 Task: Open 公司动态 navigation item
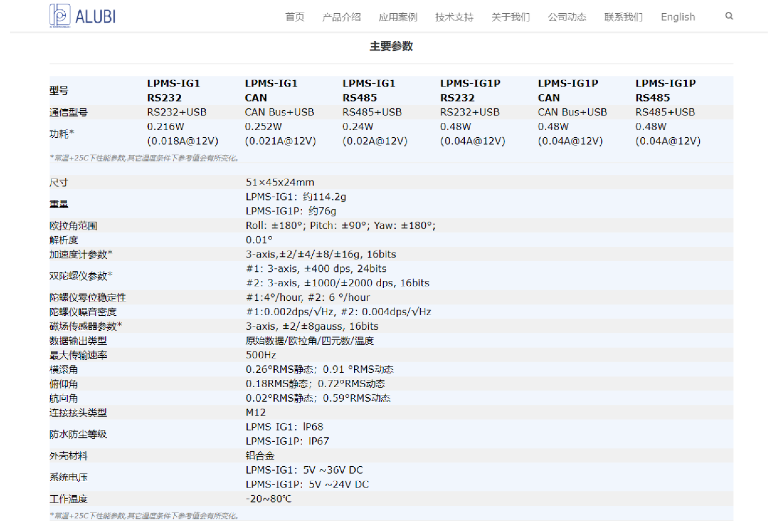tap(567, 17)
